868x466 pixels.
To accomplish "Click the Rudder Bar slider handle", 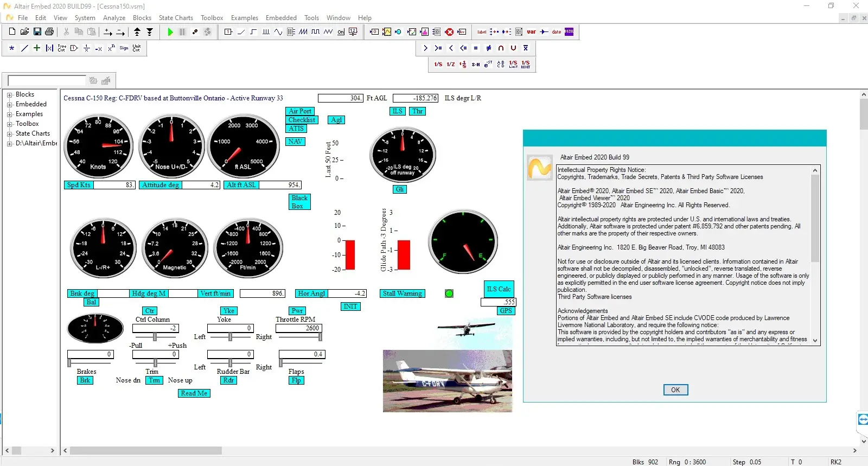I will click(x=230, y=363).
